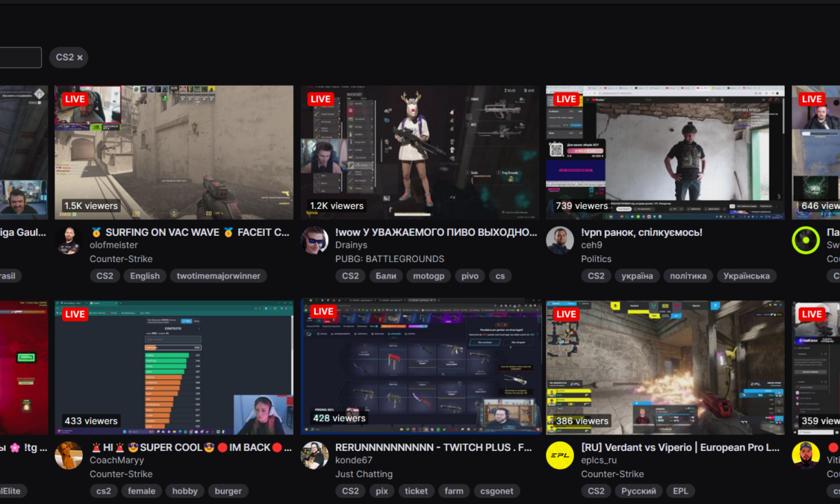Open ceh9's channel avatar
The width and height of the screenshot is (840, 504).
pos(560,240)
